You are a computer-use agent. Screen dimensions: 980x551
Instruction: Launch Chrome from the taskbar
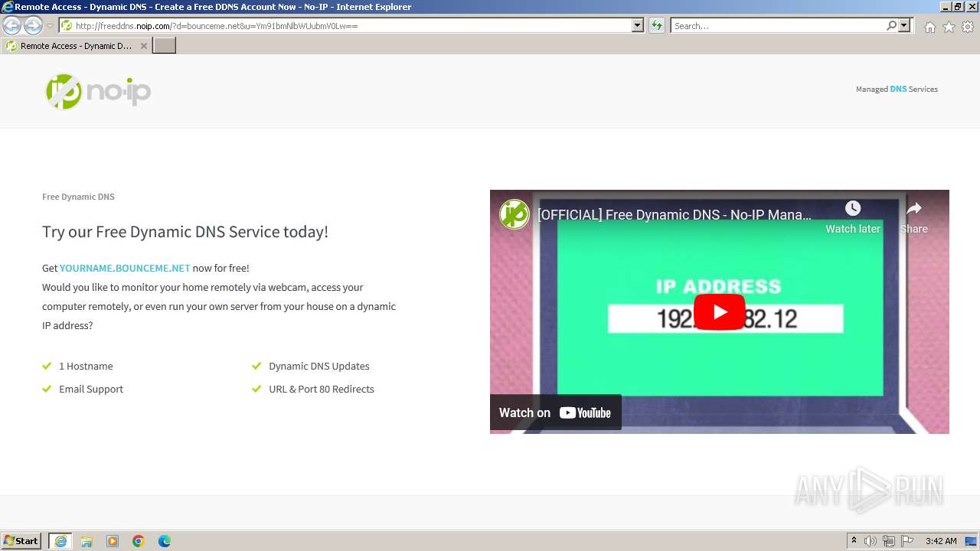point(139,541)
